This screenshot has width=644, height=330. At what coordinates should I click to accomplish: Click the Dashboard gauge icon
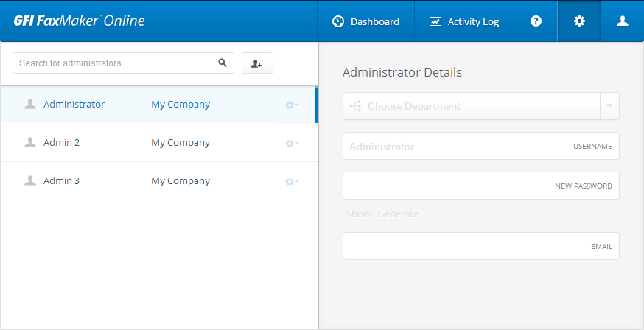coord(338,21)
